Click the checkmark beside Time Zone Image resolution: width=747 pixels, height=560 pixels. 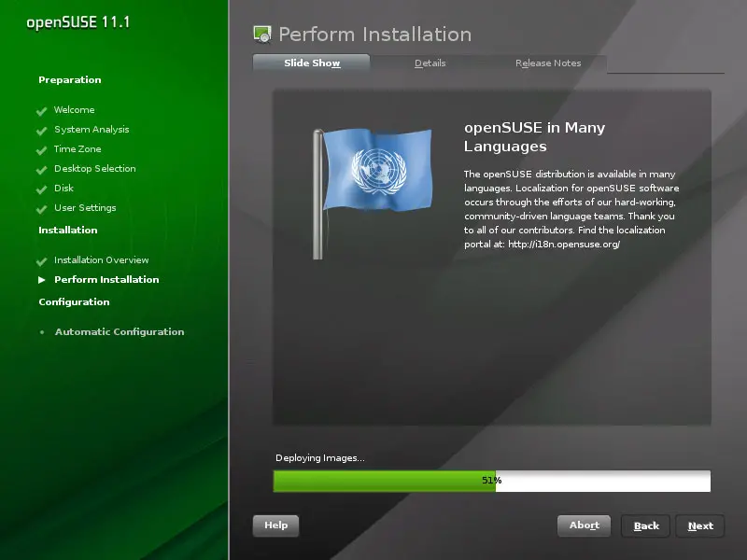42,150
